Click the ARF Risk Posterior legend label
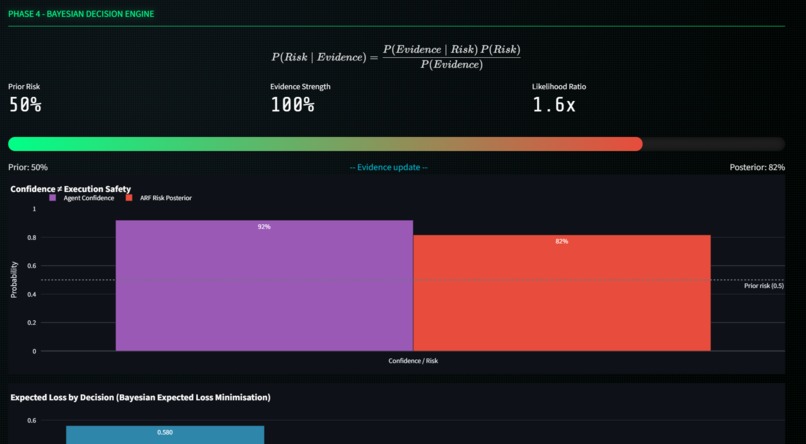806x444 pixels. 166,198
